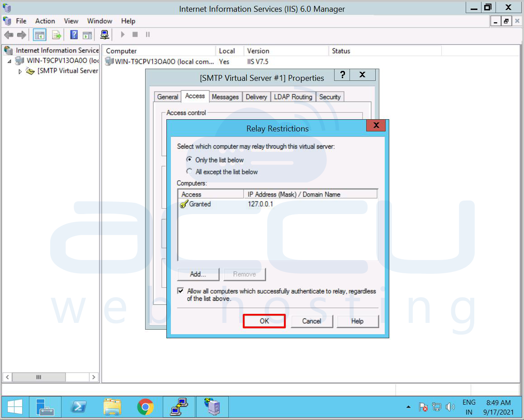
Task: Uncheck 'Allow all computers which successfully authenticate'
Action: pyautogui.click(x=180, y=291)
